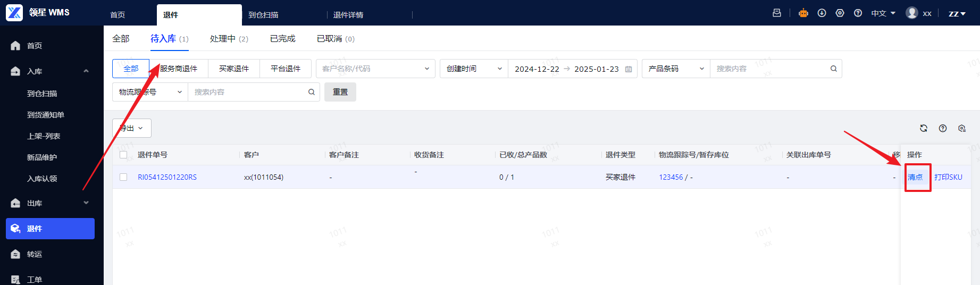Click the hexagon settings icon in header
Viewport: 980px width, 285px height.
point(840,13)
